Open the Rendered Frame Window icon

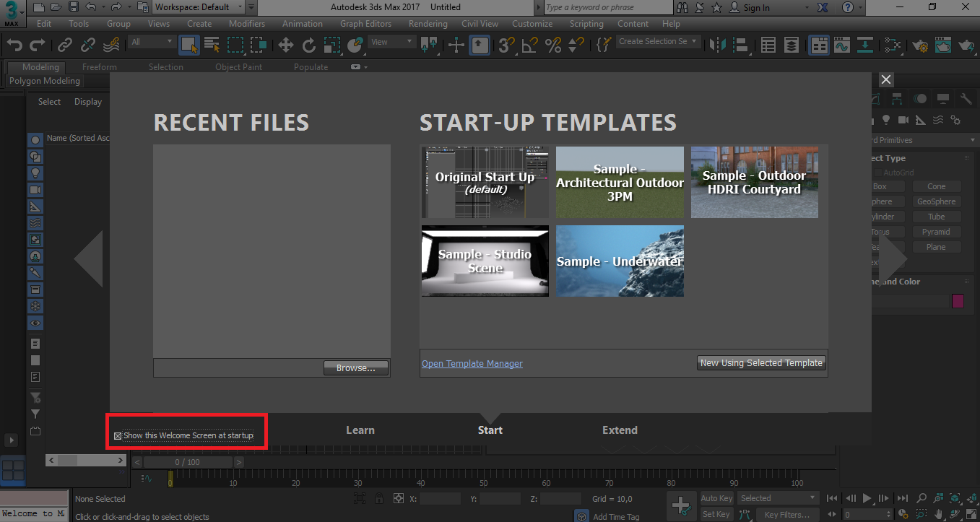(943, 45)
